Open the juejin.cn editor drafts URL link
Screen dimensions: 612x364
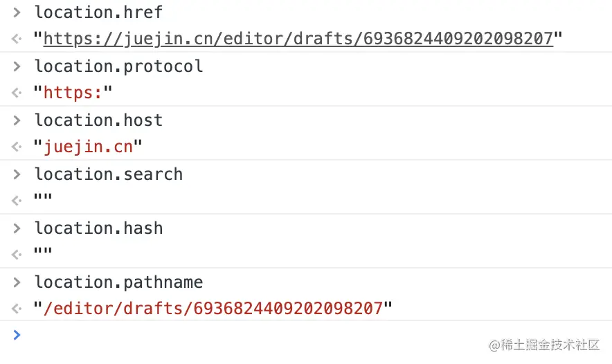pyautogui.click(x=298, y=39)
